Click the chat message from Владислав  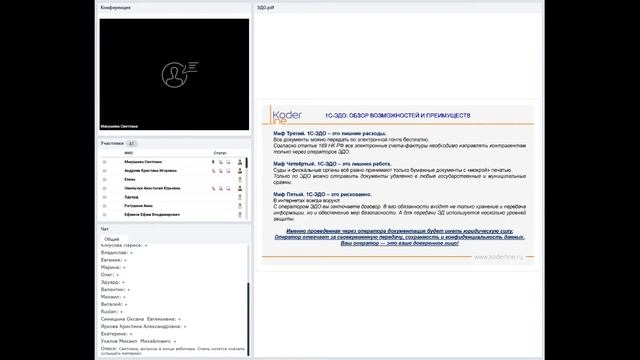click(117, 253)
